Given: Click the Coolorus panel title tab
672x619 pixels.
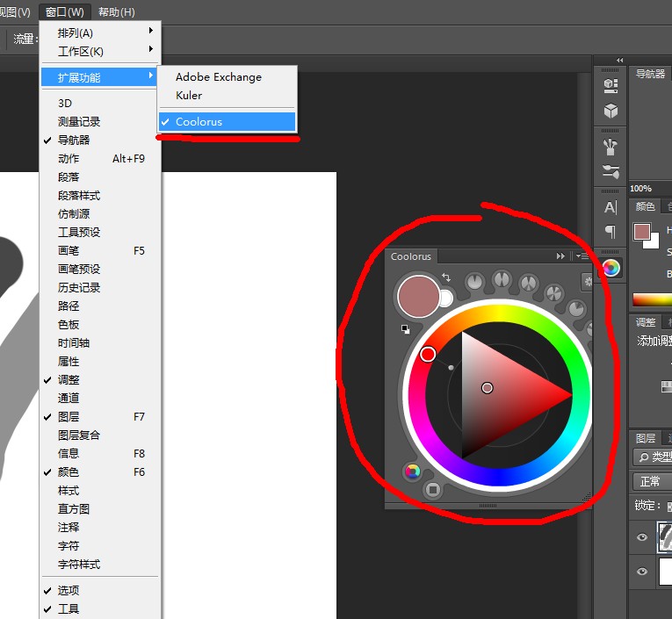Looking at the screenshot, I should point(410,256).
